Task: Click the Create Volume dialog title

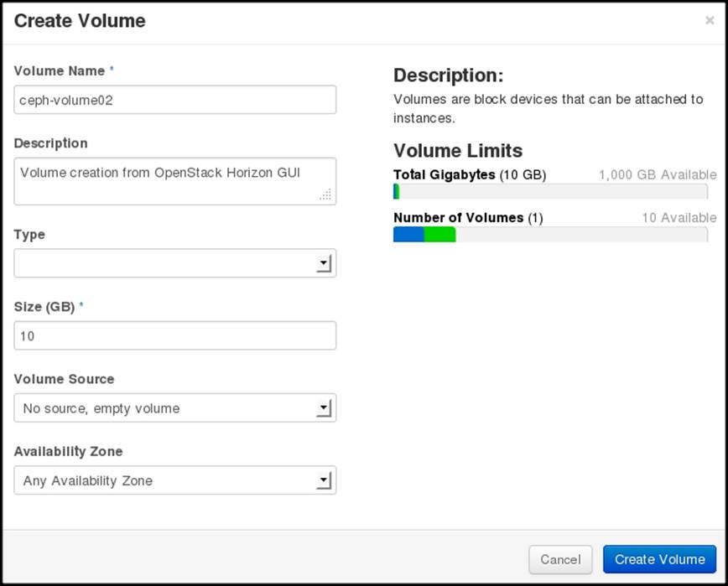Action: tap(79, 21)
